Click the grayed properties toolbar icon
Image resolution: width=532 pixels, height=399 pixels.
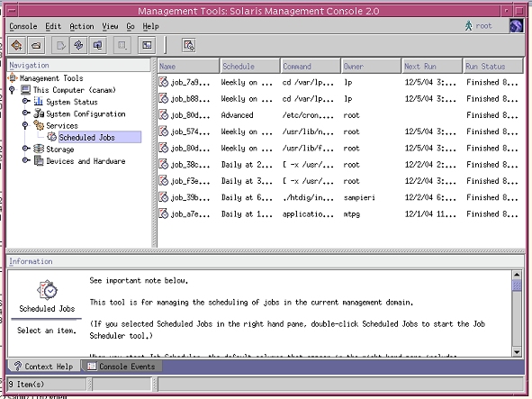[122, 45]
